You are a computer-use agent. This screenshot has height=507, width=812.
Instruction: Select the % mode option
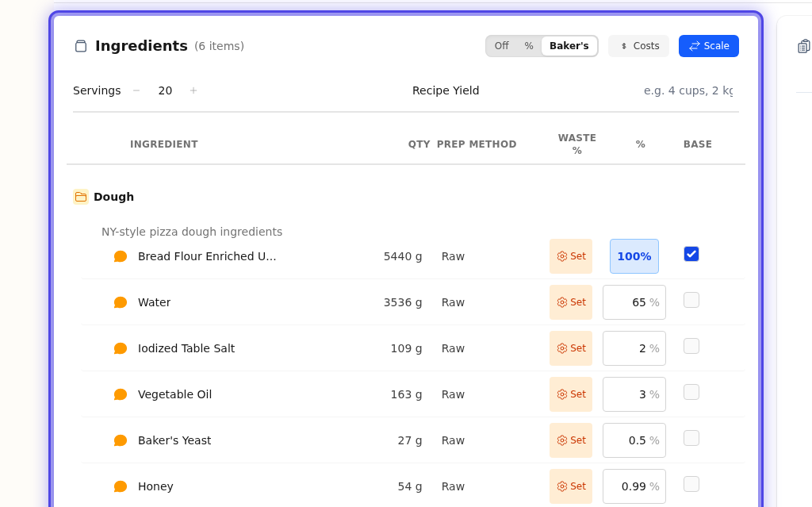(x=529, y=46)
